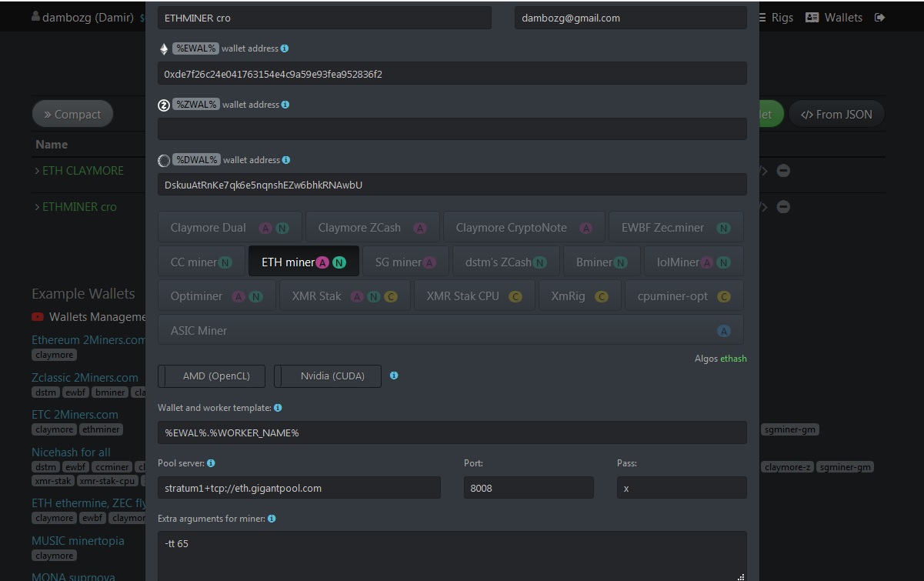This screenshot has width=924, height=581.
Task: Click info icon next to EWAL wallet address
Action: (x=285, y=48)
